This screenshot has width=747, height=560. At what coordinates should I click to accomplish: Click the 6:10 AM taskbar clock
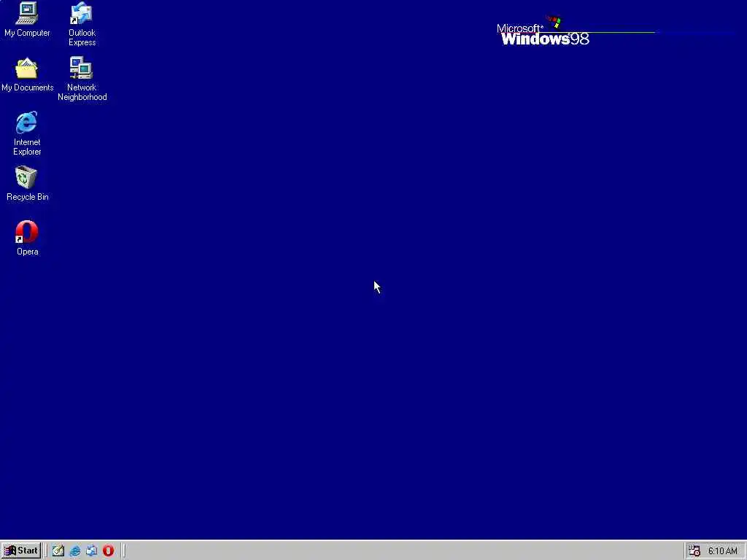coord(723,551)
